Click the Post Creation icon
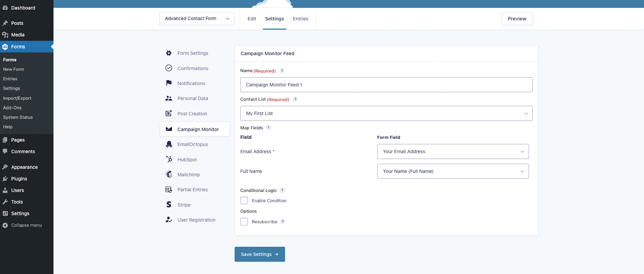644x274 pixels. pos(169,113)
